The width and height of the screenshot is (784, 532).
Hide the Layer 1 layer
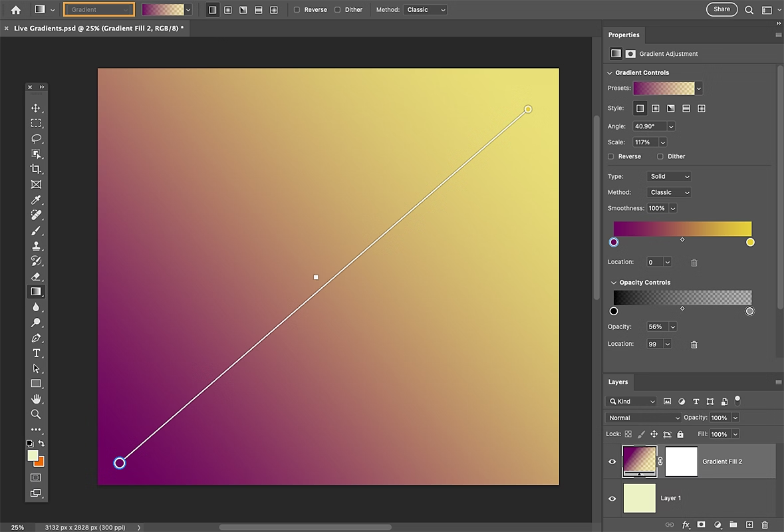coord(612,498)
